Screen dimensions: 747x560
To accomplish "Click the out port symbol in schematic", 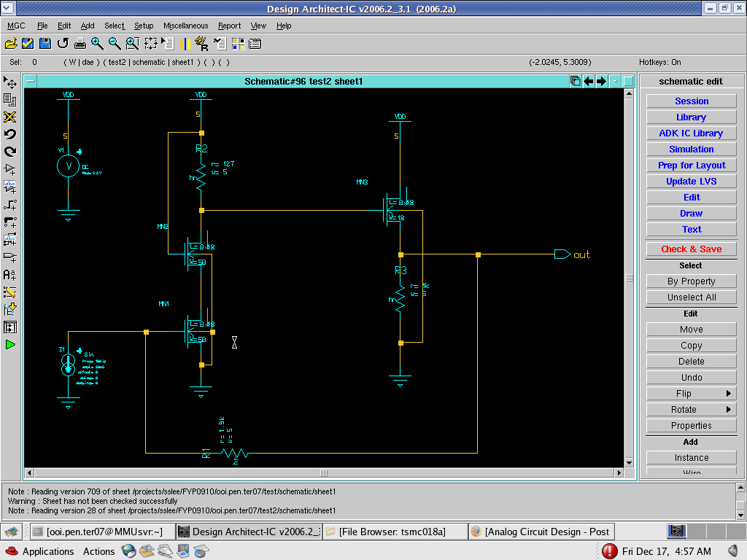I will click(x=562, y=254).
